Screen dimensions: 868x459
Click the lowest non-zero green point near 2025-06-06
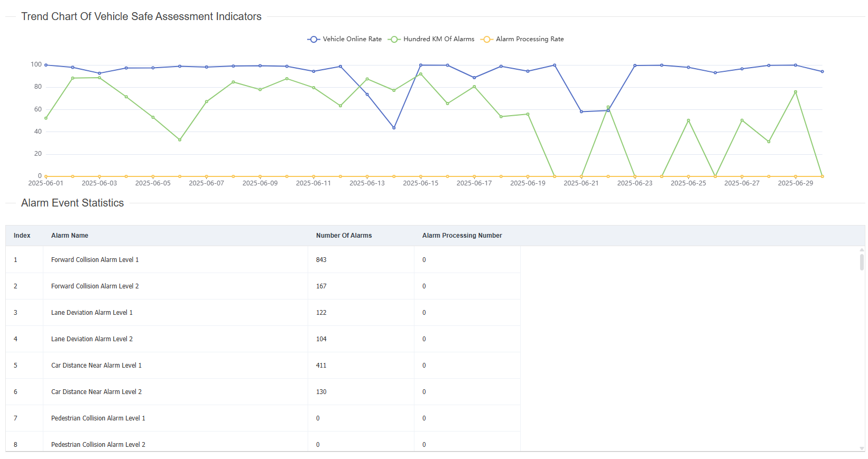180,140
